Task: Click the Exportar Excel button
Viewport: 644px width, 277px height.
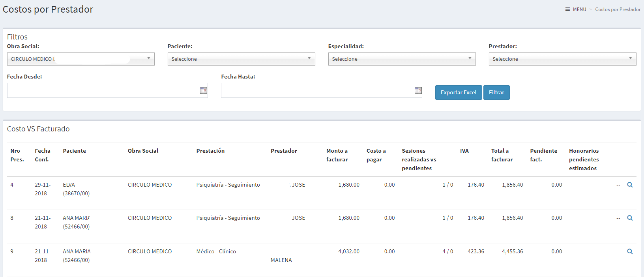Action: [x=459, y=92]
